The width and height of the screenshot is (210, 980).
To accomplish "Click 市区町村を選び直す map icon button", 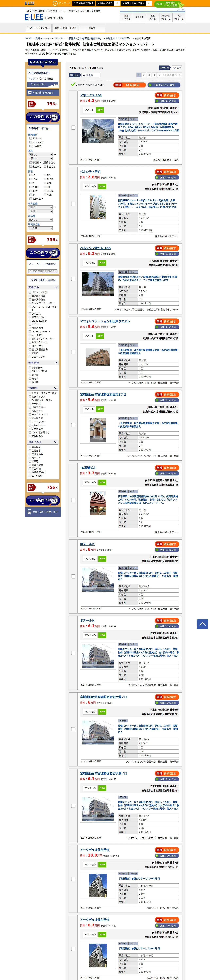I will (42, 92).
